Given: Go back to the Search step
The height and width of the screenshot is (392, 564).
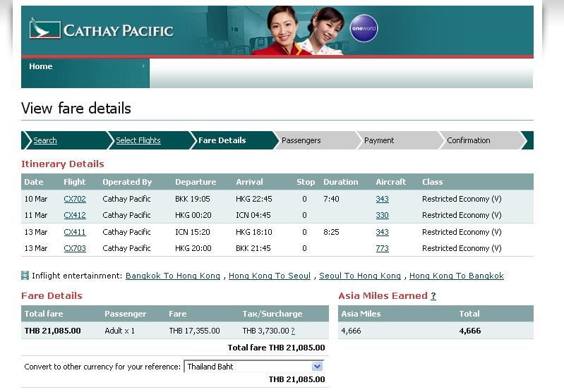Looking at the screenshot, I should pyautogui.click(x=45, y=140).
